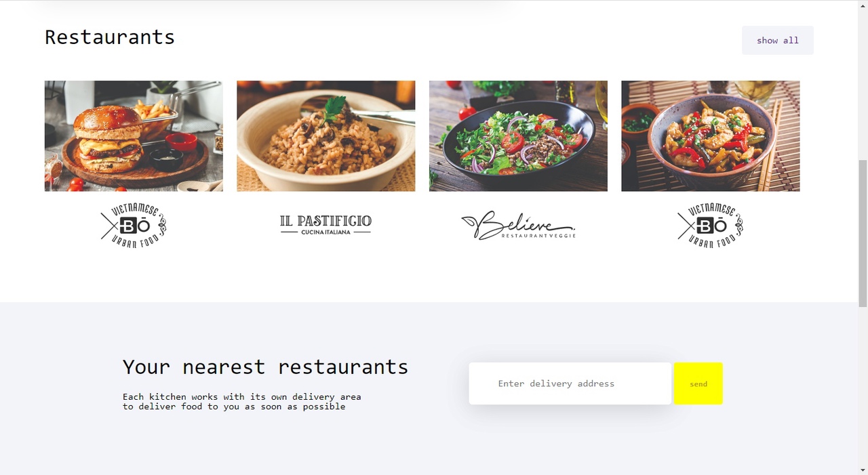Select the fresh veggie salad photo
868x475 pixels.
coord(518,136)
